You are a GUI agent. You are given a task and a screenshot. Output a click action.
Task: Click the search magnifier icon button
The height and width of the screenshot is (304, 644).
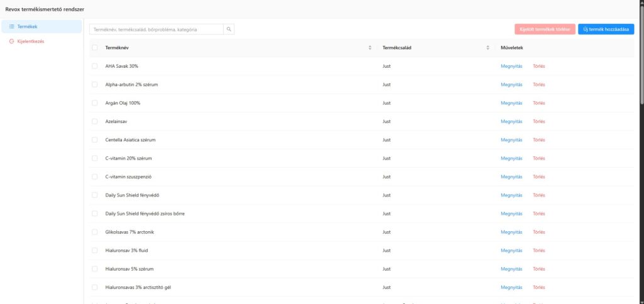point(229,29)
